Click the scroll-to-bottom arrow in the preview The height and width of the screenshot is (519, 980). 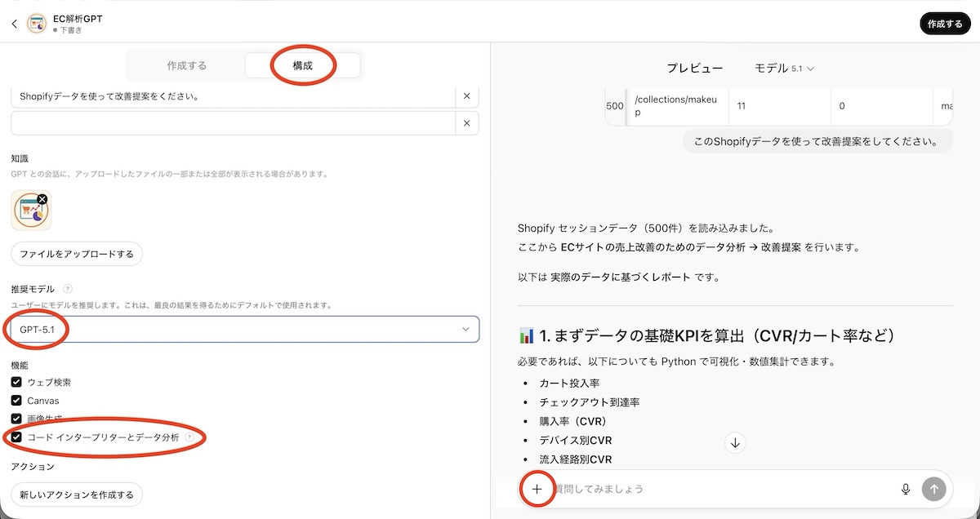pyautogui.click(x=734, y=441)
